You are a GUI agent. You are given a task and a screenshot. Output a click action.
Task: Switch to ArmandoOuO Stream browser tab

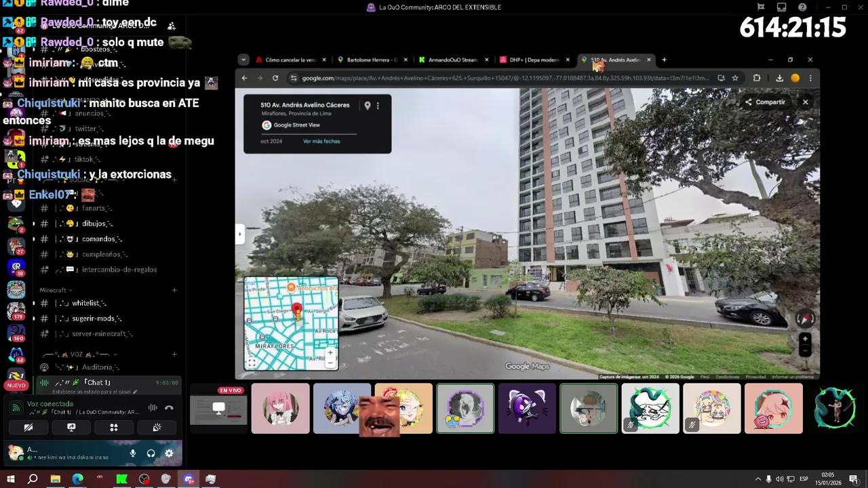point(454,60)
